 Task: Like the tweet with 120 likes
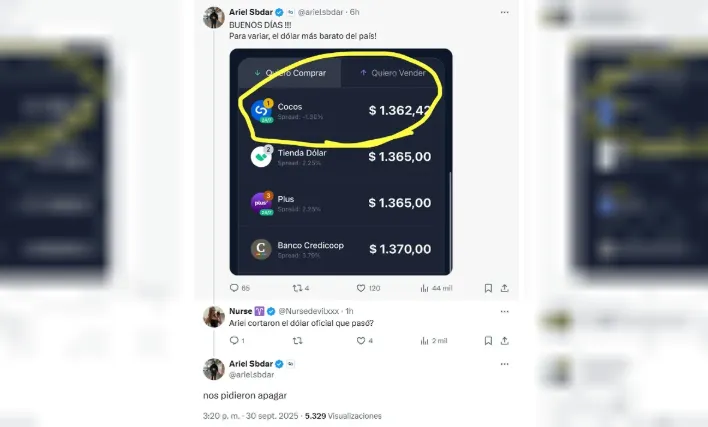pos(368,288)
